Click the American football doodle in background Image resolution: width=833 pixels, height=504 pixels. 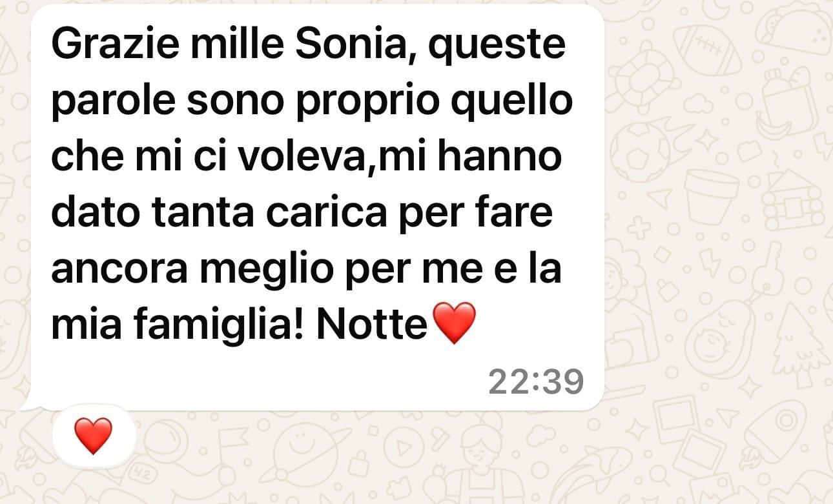pos(707,50)
